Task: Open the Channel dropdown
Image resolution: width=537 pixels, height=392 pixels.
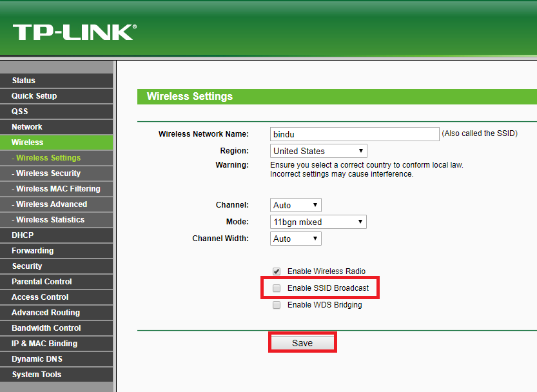Action: [x=295, y=205]
